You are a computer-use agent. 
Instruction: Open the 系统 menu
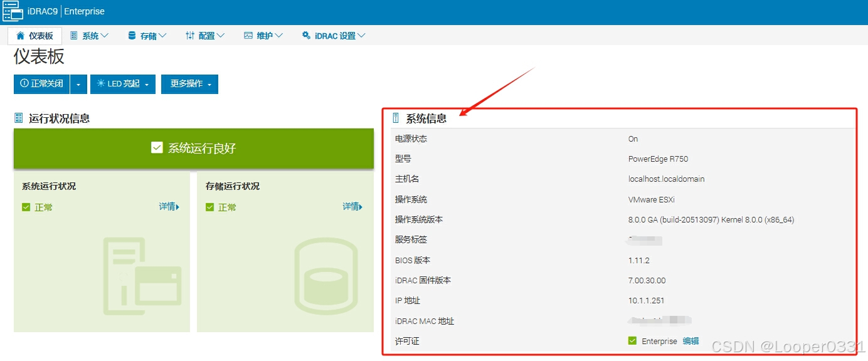89,36
